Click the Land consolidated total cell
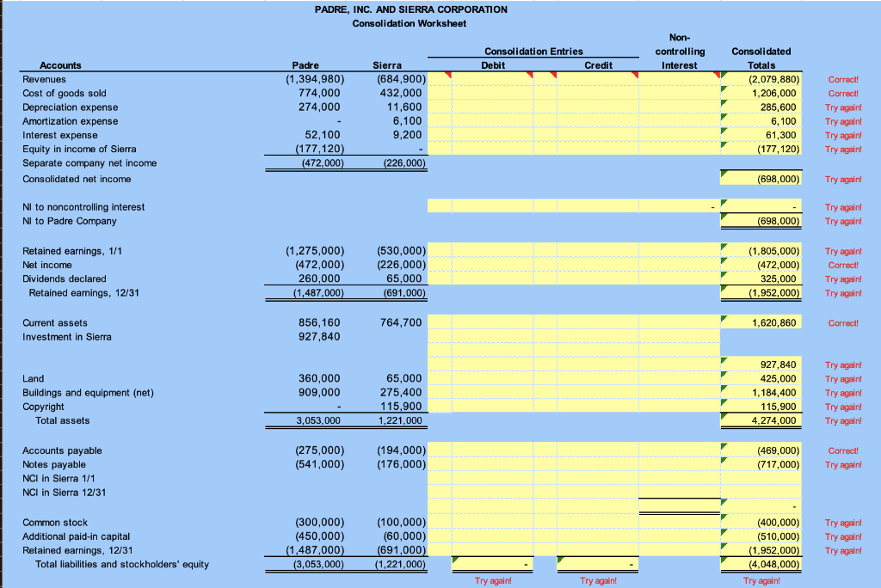The height and width of the screenshot is (588, 881). point(761,378)
